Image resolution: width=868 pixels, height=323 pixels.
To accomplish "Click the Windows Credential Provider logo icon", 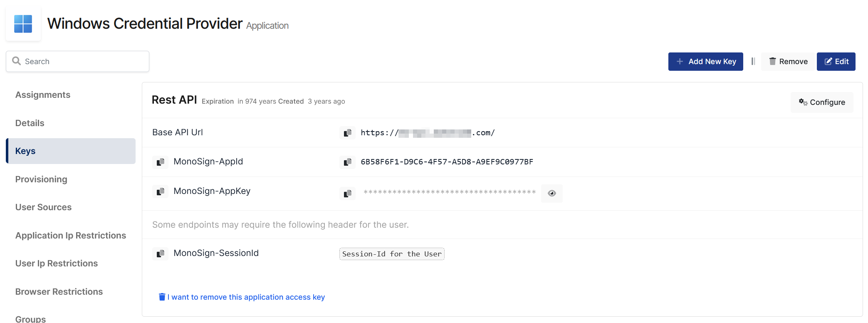I will point(23,24).
